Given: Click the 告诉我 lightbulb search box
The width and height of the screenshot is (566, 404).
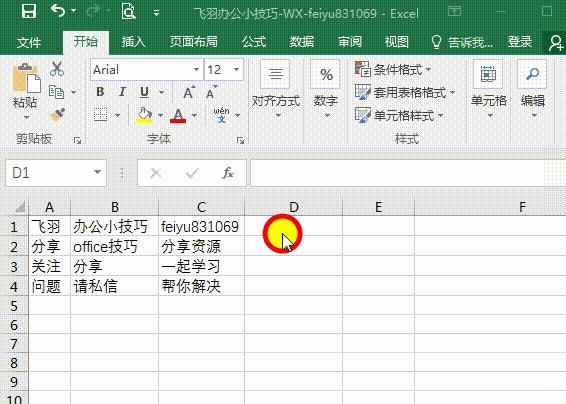Looking at the screenshot, I should point(462,42).
